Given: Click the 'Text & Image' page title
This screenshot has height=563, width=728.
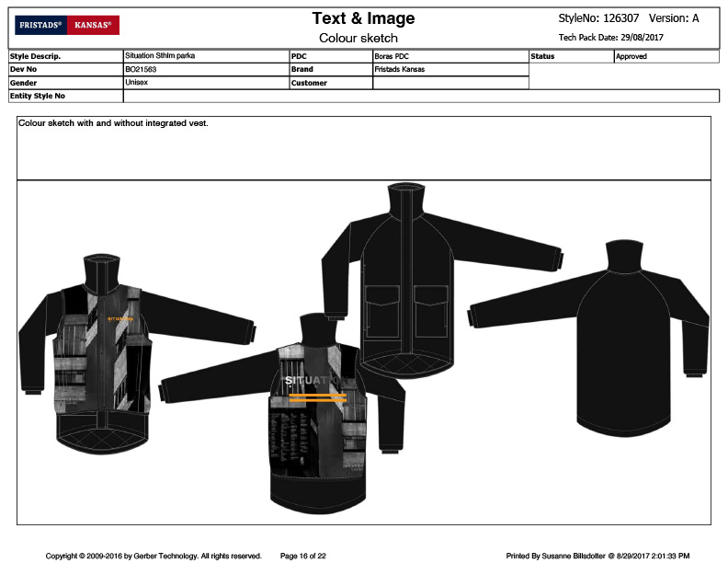Looking at the screenshot, I should click(x=363, y=18).
